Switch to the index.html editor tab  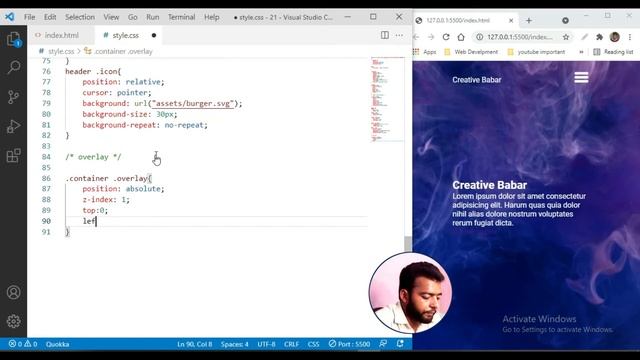pos(61,36)
